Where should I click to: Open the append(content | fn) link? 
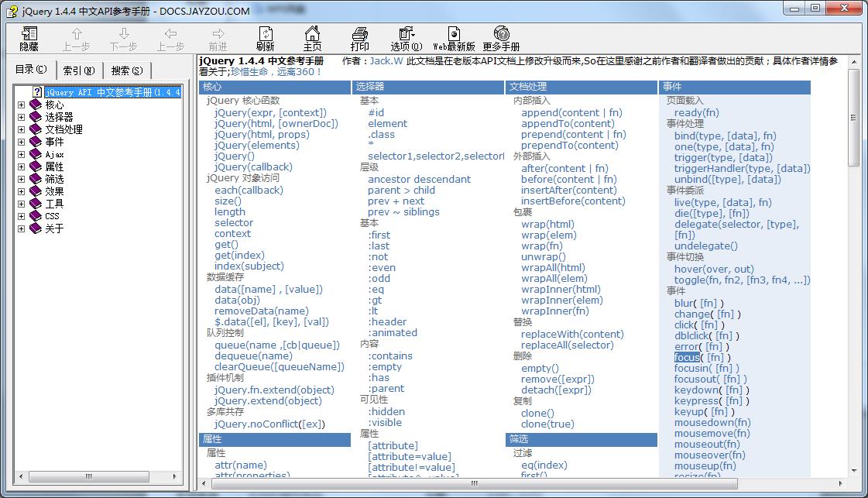click(x=572, y=113)
